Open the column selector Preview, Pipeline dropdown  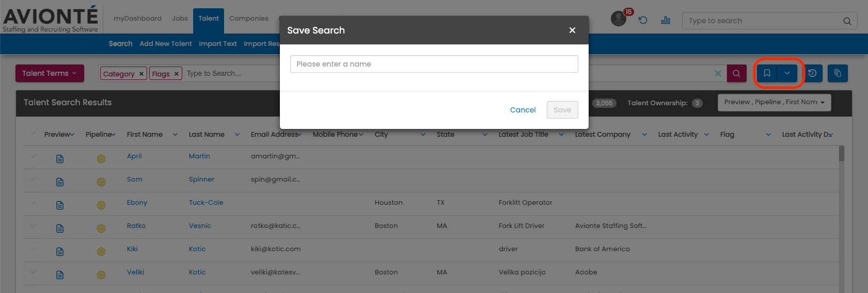(774, 102)
